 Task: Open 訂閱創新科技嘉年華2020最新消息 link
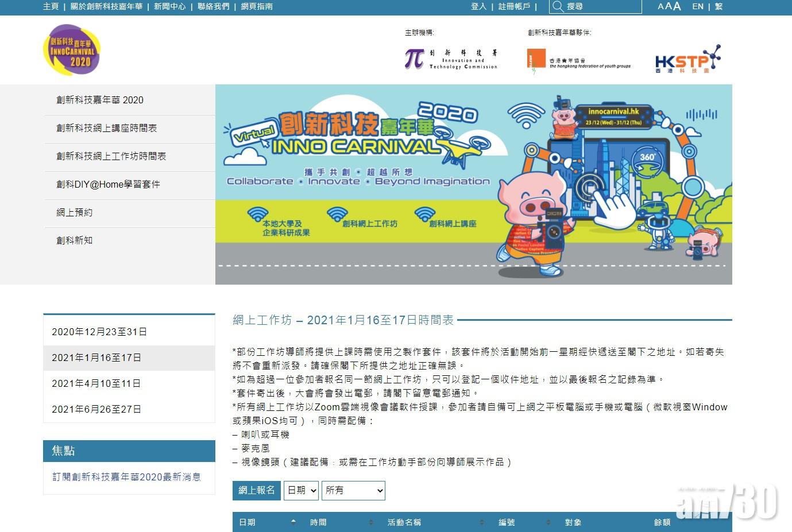pos(128,477)
